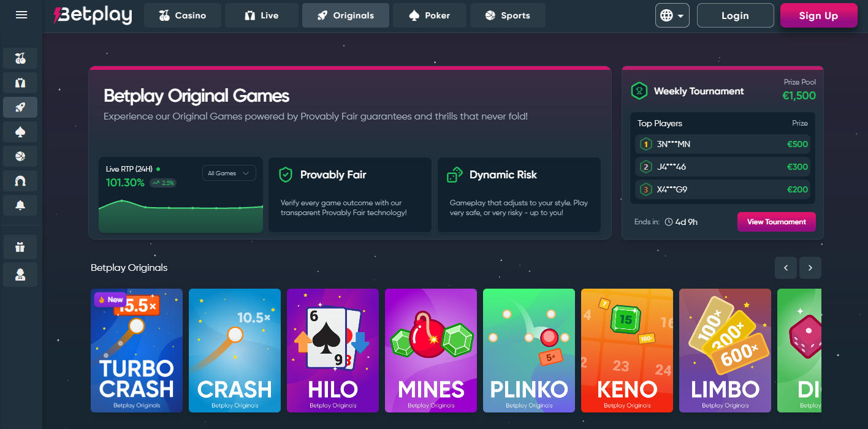
Task: Click the basketball sports sidebar icon
Action: tap(20, 156)
